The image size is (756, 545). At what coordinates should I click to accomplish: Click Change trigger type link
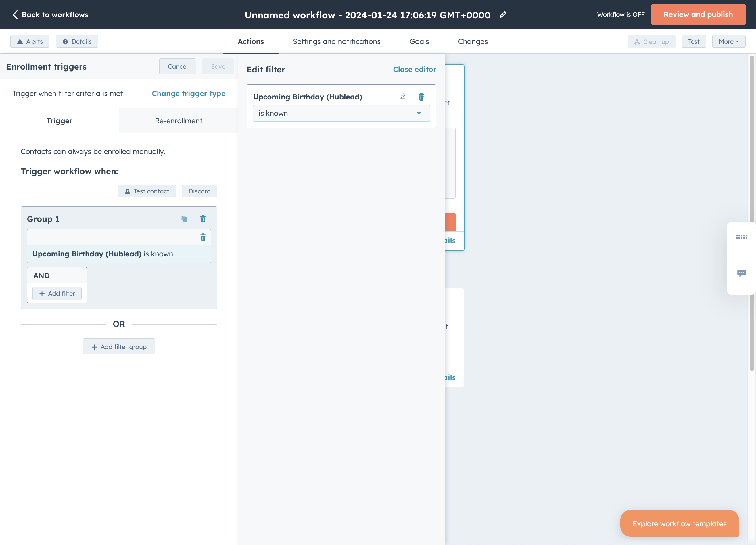tap(189, 93)
